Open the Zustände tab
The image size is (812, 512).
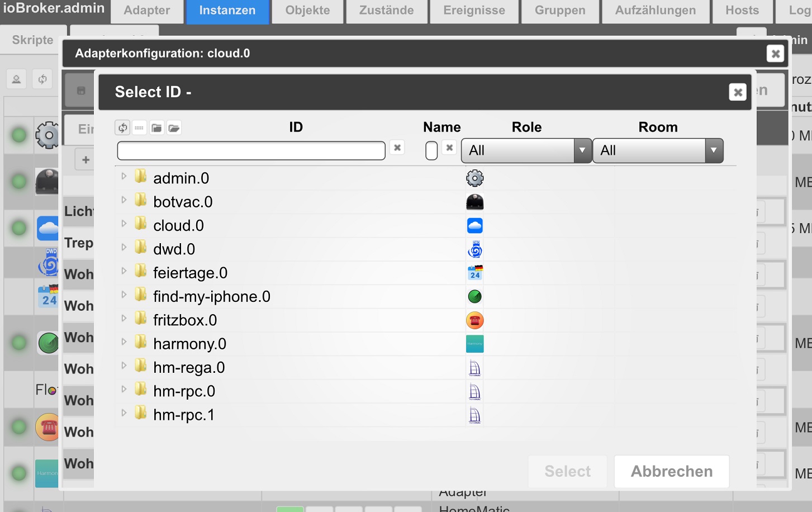(x=386, y=11)
